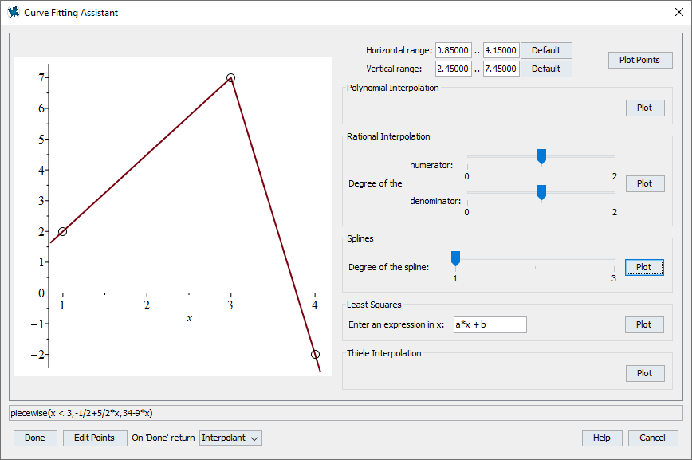Screen dimensions: 692x460
Task: Plot the Rational Interpolation curve
Action: tap(644, 183)
